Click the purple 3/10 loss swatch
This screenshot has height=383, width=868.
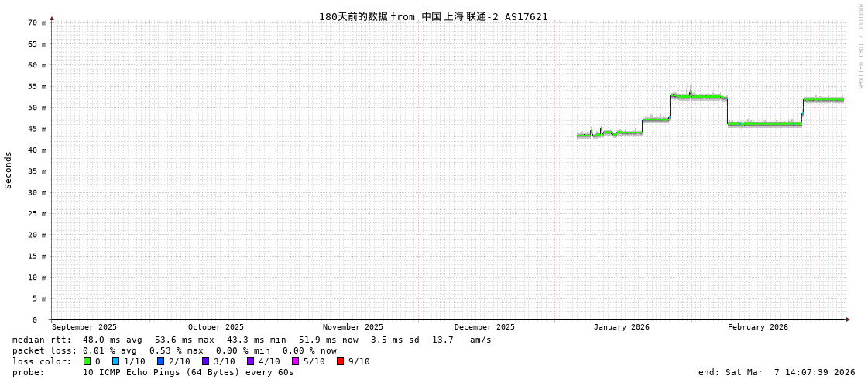tap(205, 361)
